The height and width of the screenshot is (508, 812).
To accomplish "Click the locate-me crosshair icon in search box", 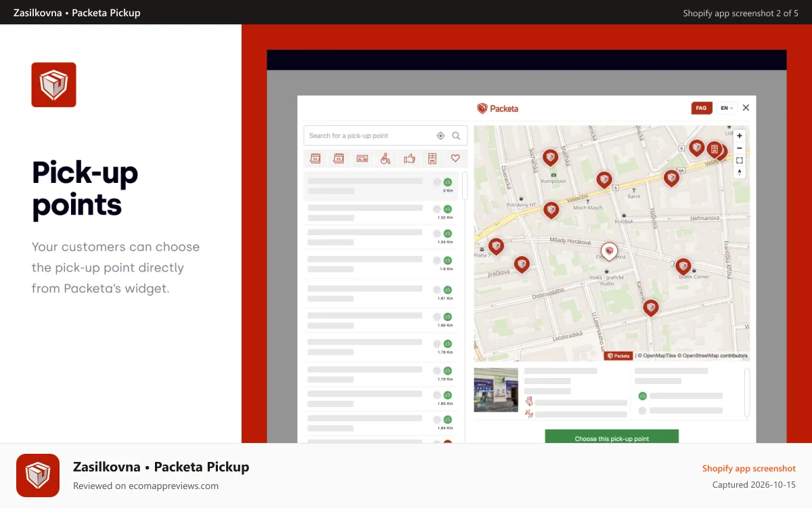I will click(x=441, y=135).
